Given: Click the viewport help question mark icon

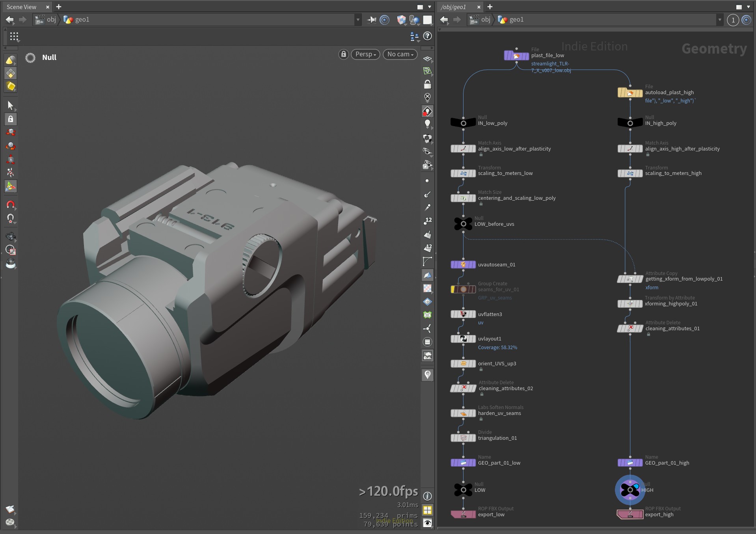Looking at the screenshot, I should pos(427,36).
